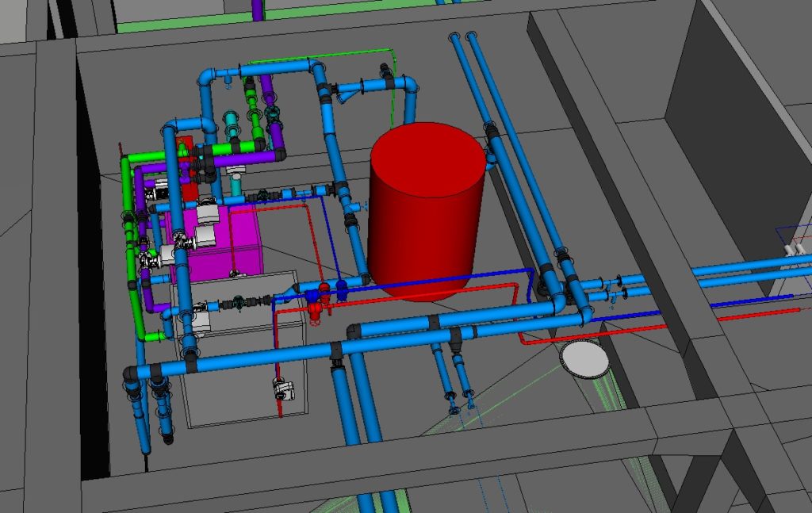Select the white valve on red vertical pipe
The height and width of the screenshot is (513, 812).
(283, 389)
